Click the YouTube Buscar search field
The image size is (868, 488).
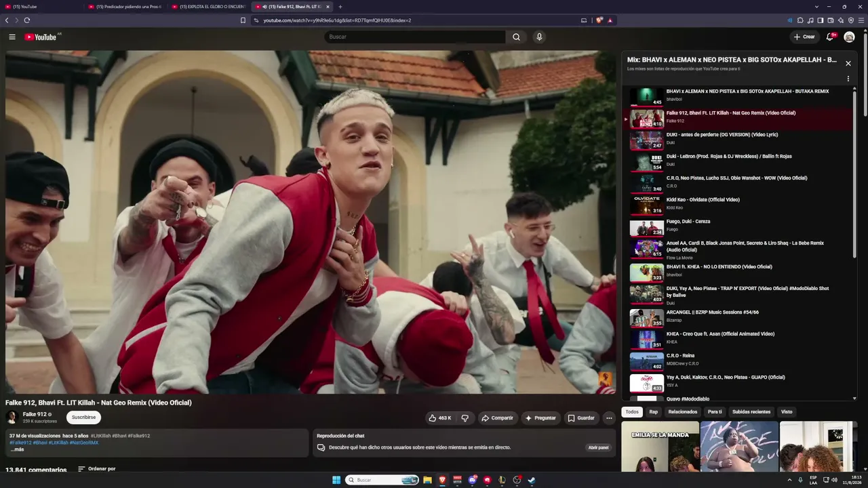tap(415, 37)
